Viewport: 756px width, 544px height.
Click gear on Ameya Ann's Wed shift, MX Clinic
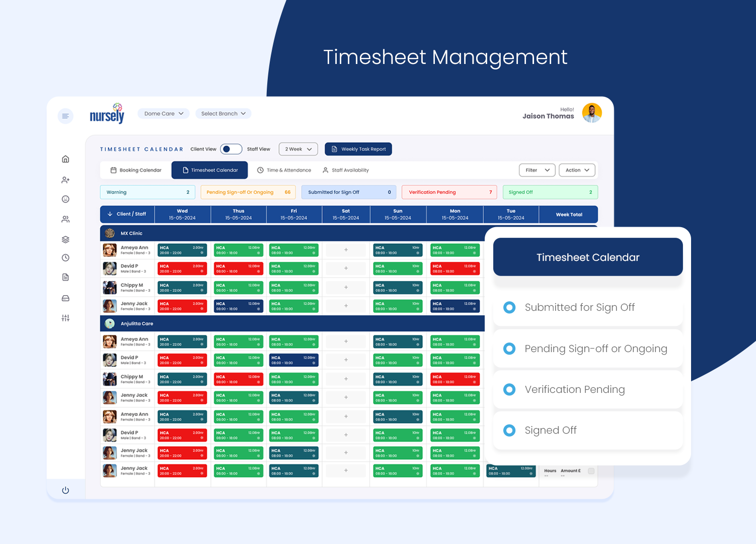[202, 253]
